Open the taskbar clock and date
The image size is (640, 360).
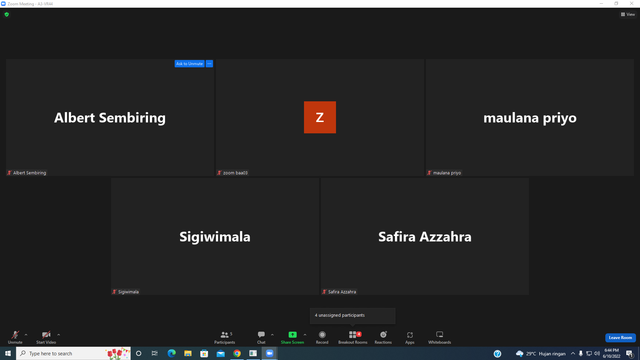pos(611,353)
